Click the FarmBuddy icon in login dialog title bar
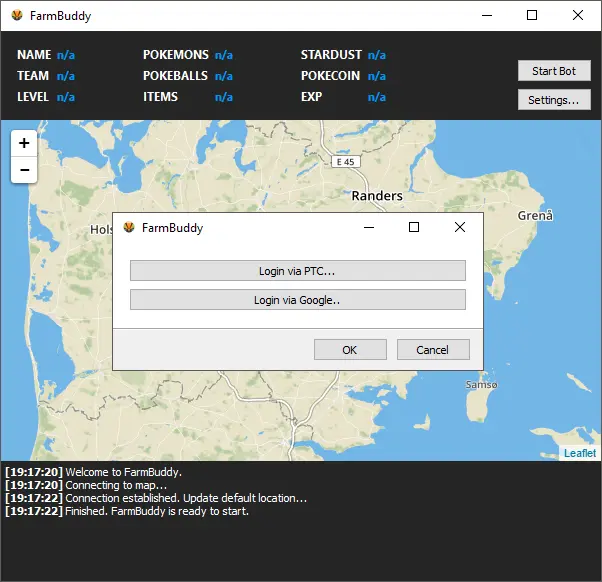Image resolution: width=602 pixels, height=582 pixels. click(x=128, y=228)
